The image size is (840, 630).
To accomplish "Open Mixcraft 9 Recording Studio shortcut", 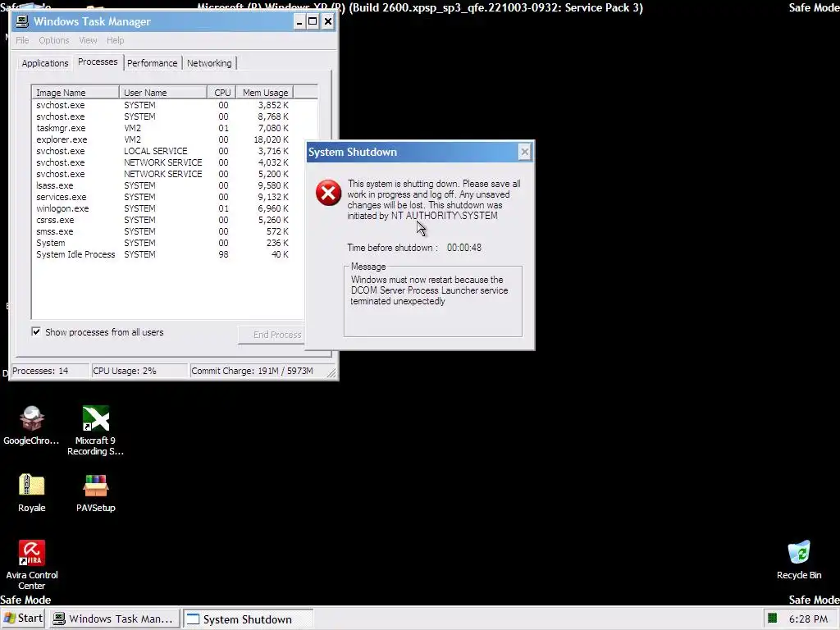I will (95, 430).
